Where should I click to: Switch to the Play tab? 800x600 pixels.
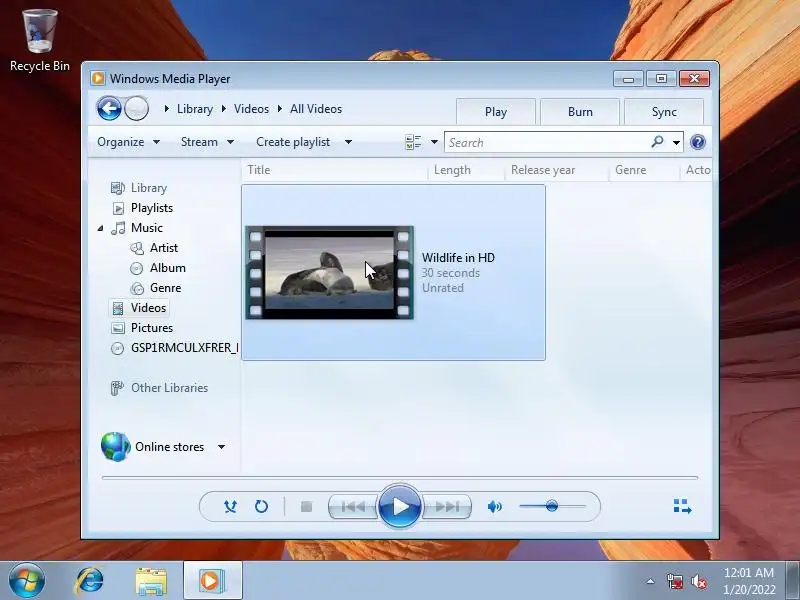(495, 112)
